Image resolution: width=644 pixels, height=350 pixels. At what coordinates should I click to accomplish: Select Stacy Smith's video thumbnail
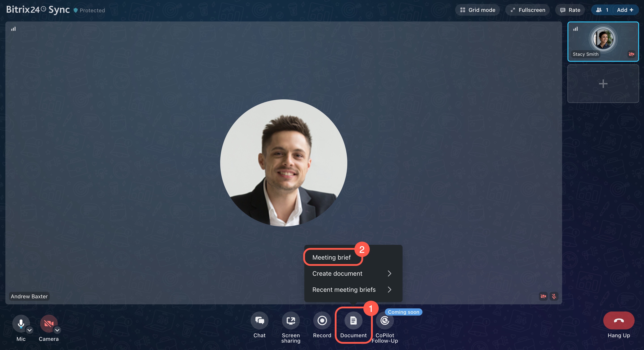coord(603,41)
